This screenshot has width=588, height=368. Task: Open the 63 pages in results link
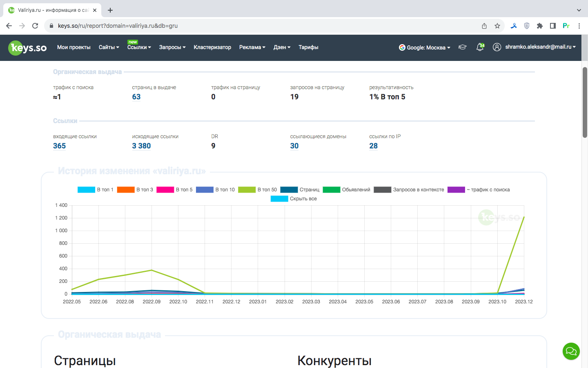pyautogui.click(x=136, y=97)
